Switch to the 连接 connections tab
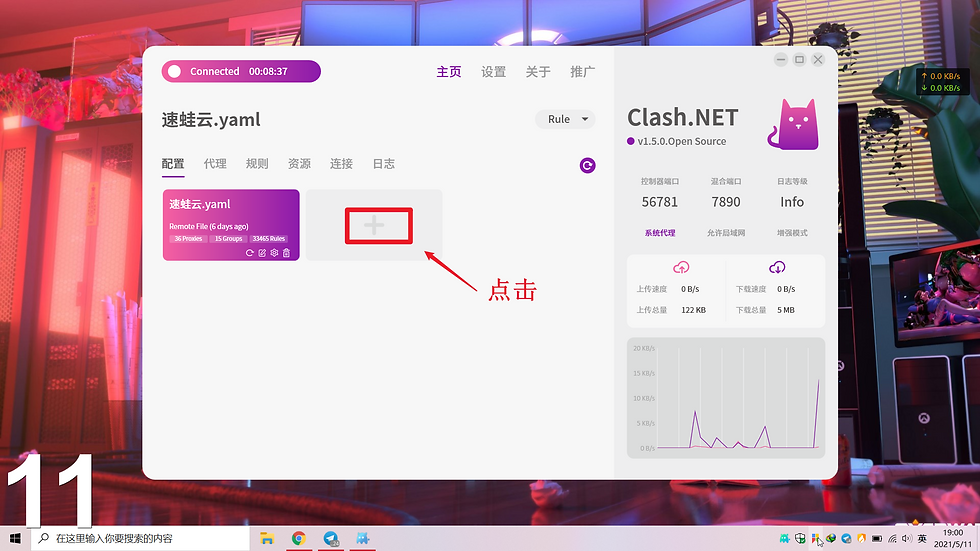Screen dimensions: 980x551 point(341,164)
